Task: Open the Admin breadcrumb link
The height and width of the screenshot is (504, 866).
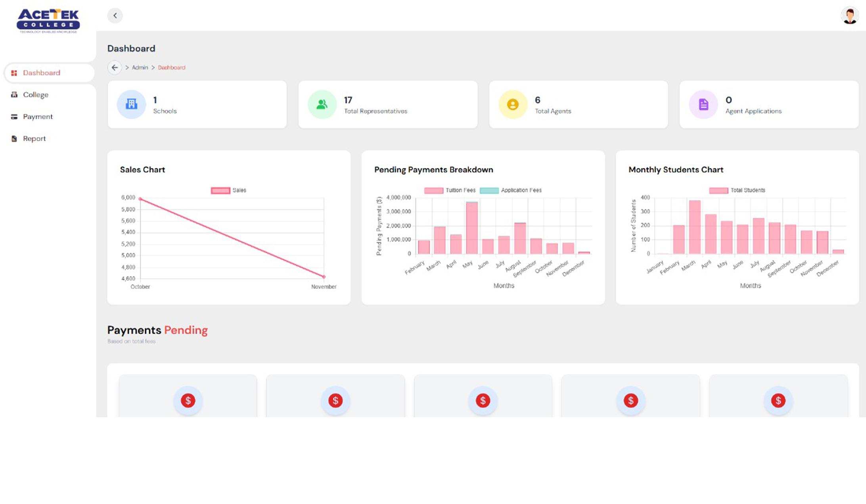Action: [x=140, y=67]
